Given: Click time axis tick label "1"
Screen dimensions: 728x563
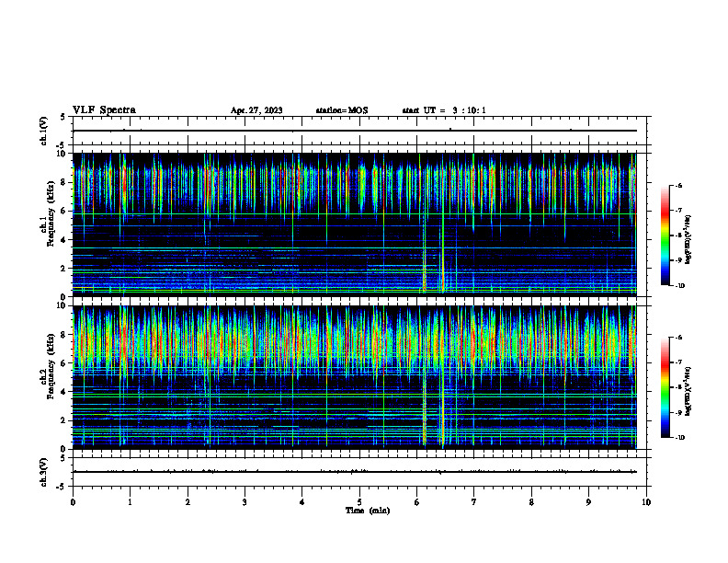Looking at the screenshot, I should click(130, 502).
